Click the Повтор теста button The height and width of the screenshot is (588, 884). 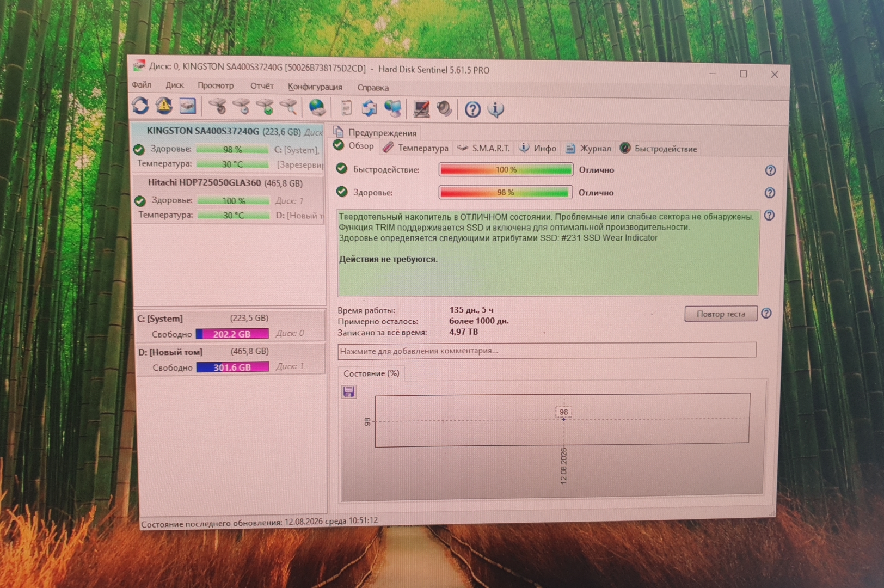pos(721,314)
